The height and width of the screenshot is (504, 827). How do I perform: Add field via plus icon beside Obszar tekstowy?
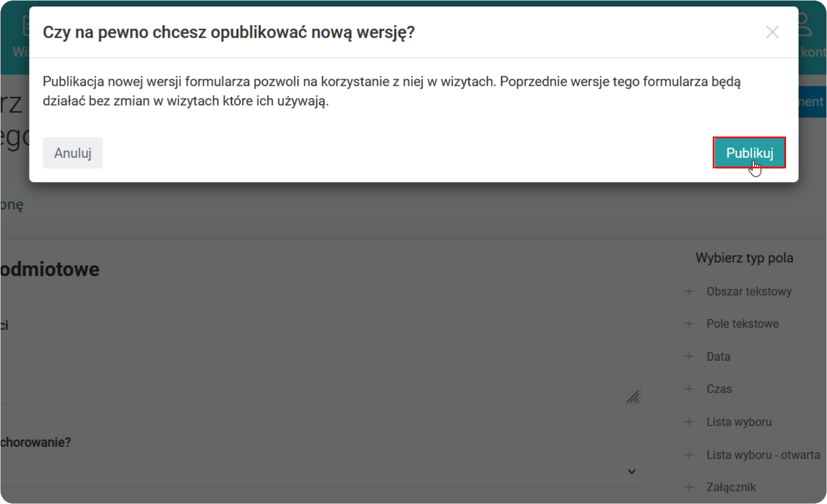(x=689, y=291)
